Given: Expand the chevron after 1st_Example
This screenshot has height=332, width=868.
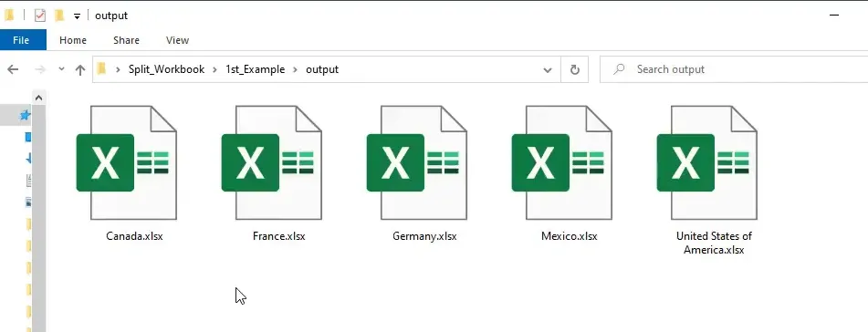Looking at the screenshot, I should (295, 69).
